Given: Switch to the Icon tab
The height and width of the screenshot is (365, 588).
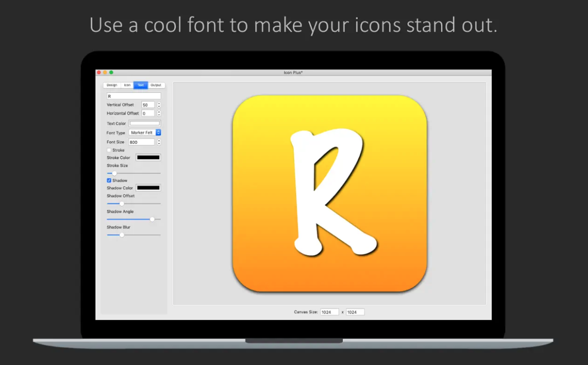Looking at the screenshot, I should [x=127, y=85].
